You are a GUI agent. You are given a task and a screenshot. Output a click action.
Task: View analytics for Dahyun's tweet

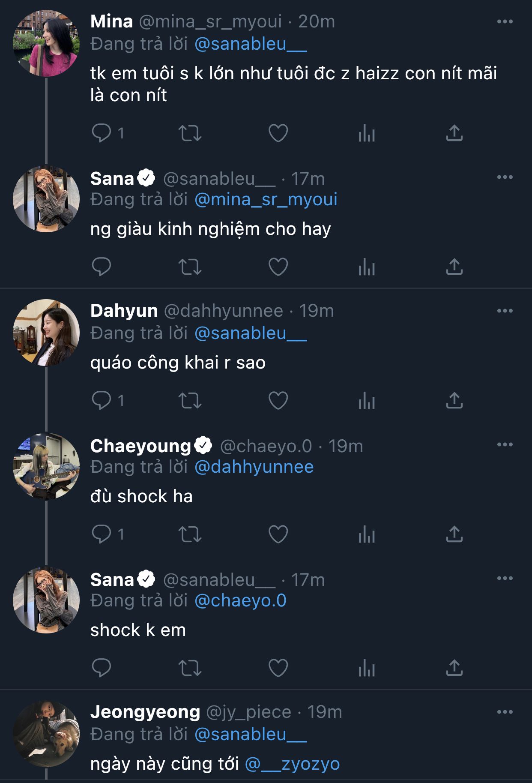pyautogui.click(x=367, y=401)
